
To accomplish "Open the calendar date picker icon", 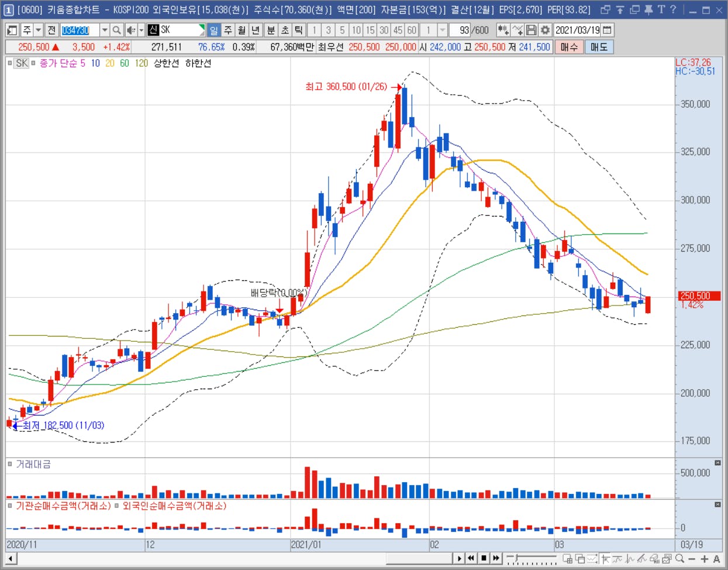I will coord(607,30).
